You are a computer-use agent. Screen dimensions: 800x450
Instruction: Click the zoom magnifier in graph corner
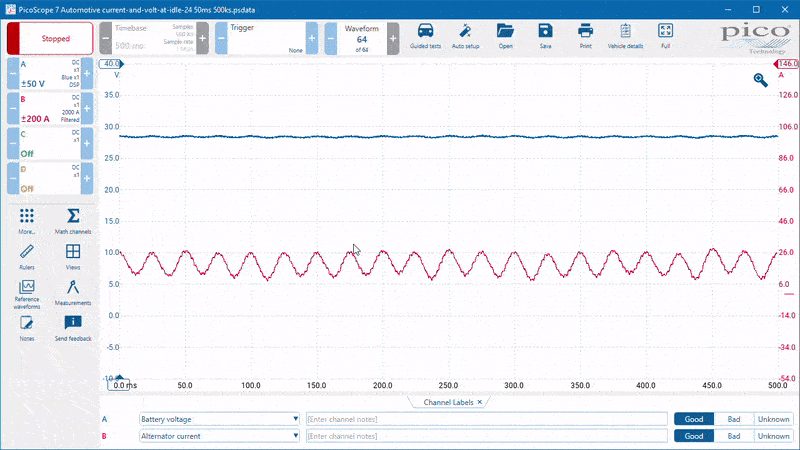[x=760, y=80]
